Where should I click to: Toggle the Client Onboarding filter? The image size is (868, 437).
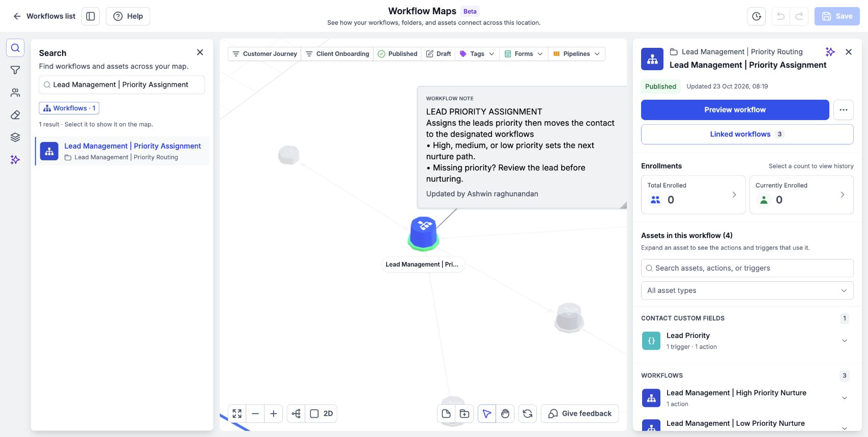coord(337,54)
